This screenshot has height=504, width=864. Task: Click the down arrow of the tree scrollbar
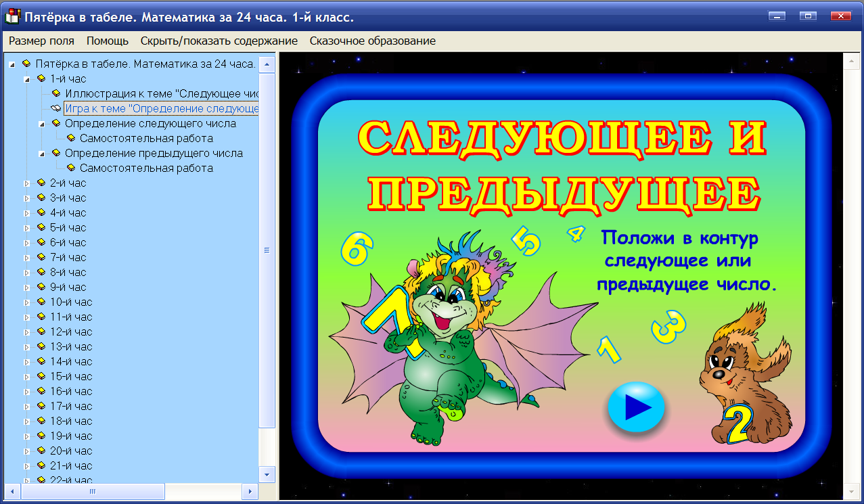click(268, 476)
